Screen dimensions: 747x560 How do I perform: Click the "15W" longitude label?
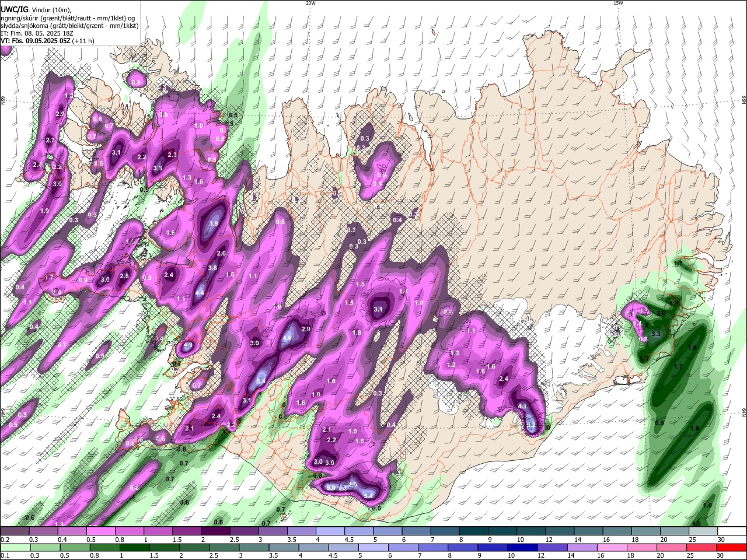618,3
